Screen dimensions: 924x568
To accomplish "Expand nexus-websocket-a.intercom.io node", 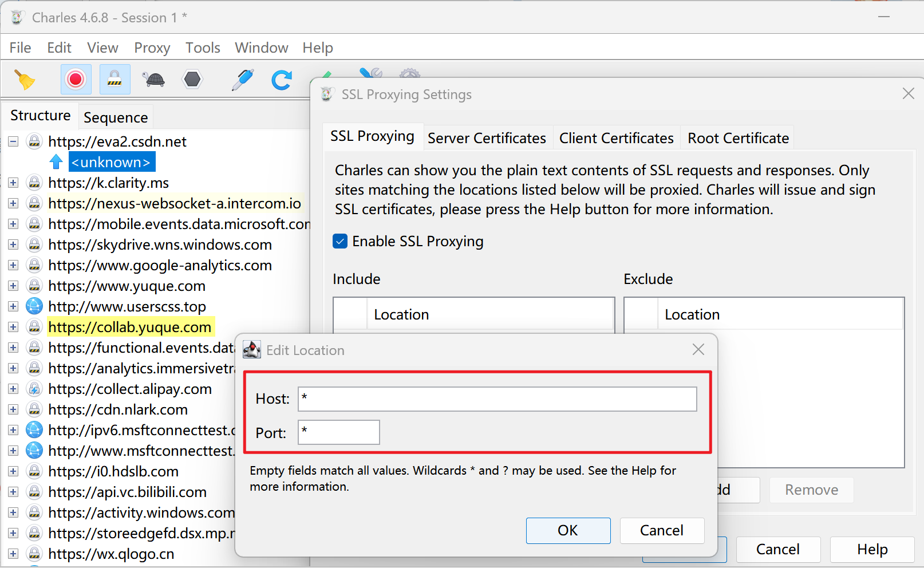I will pyautogui.click(x=13, y=203).
